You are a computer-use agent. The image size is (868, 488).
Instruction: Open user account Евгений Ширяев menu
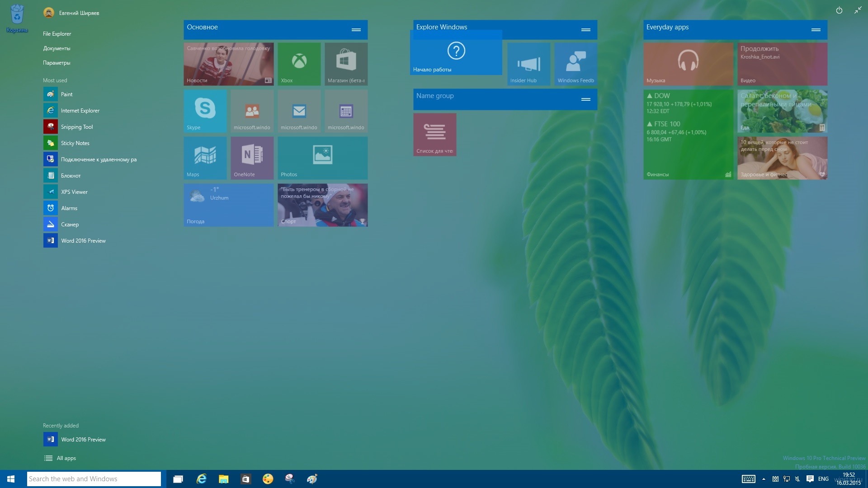pyautogui.click(x=71, y=13)
